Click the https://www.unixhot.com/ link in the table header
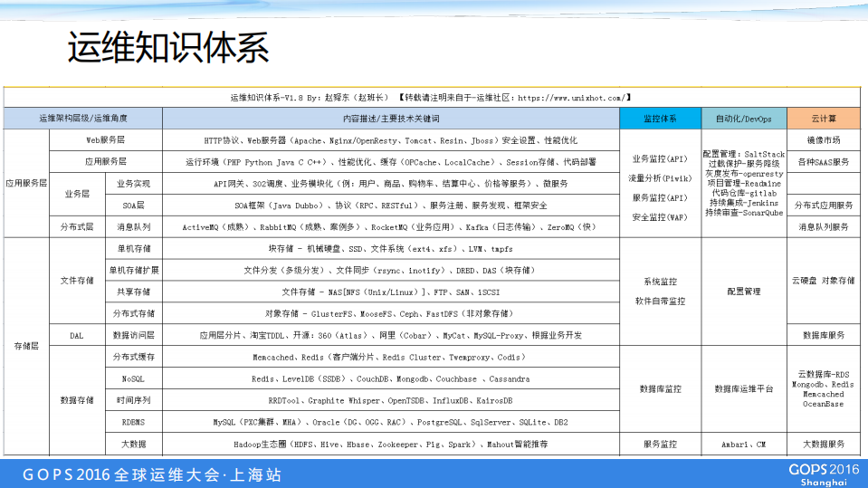This screenshot has height=488, width=868. (572, 98)
